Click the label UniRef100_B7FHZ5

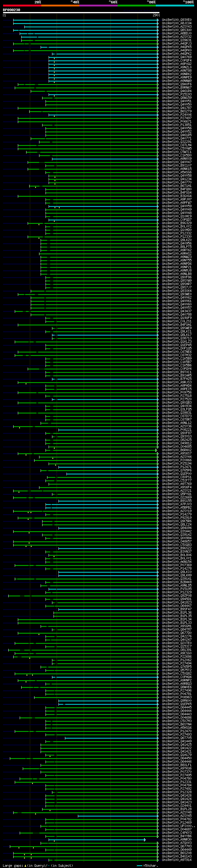point(176,379)
